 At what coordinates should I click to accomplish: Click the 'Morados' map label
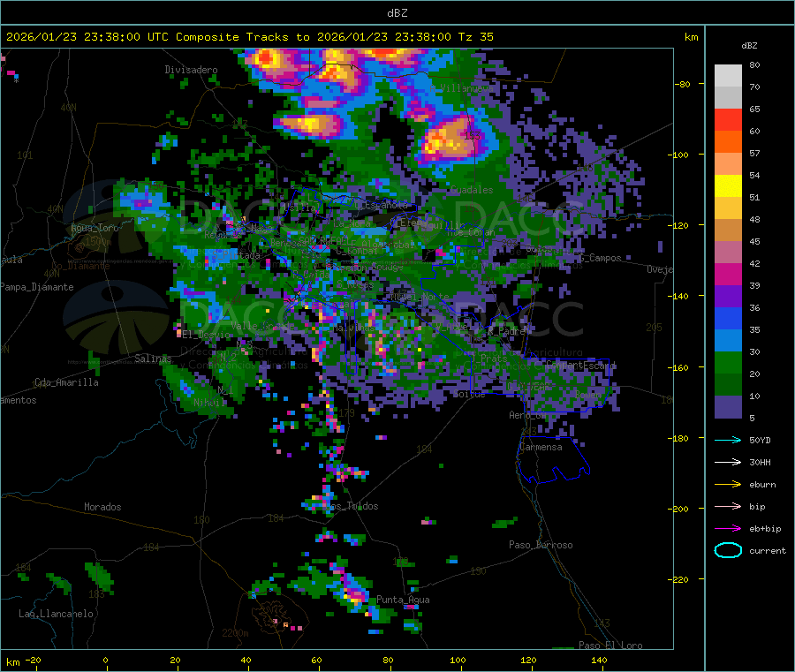click(x=102, y=507)
